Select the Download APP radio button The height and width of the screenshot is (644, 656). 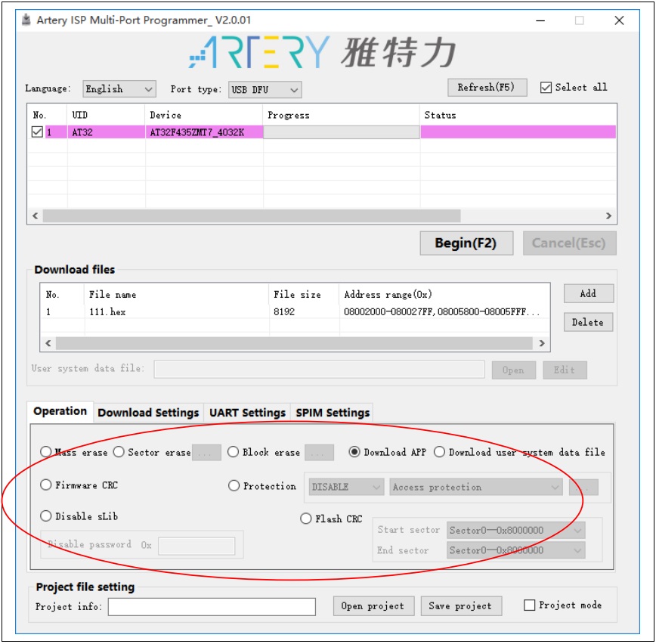tap(354, 452)
